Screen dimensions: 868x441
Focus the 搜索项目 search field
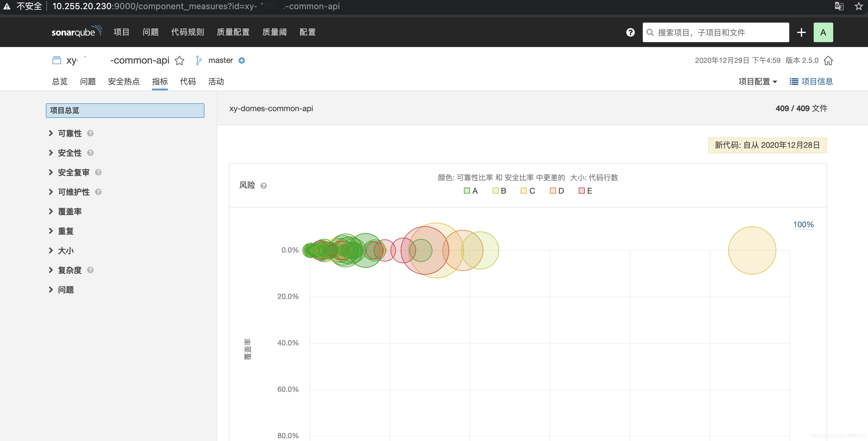tap(716, 32)
